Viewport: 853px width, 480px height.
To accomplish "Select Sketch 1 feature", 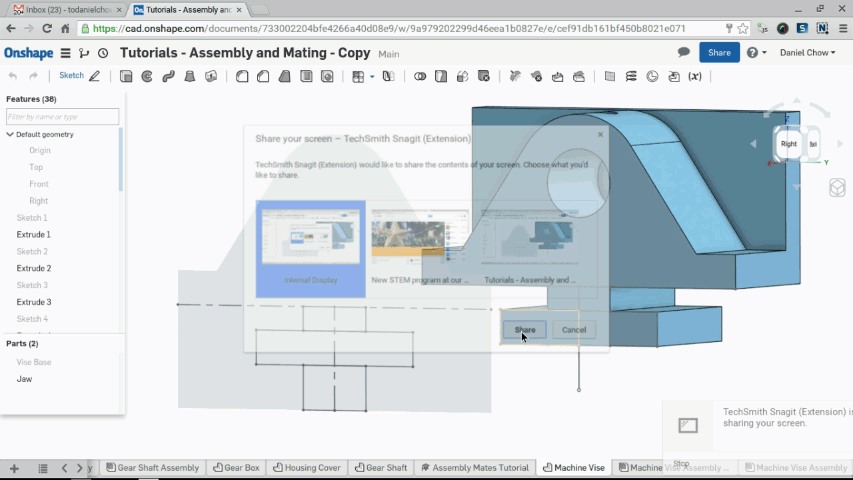I will [32, 218].
